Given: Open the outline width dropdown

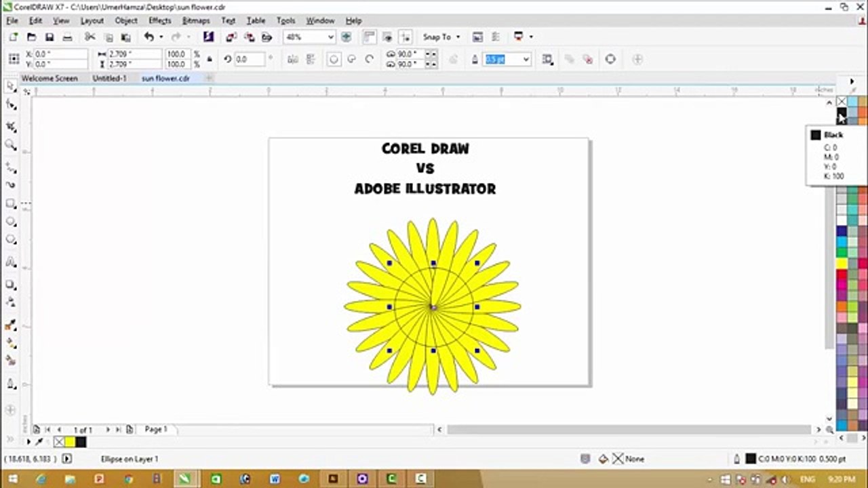Looking at the screenshot, I should pos(526,60).
